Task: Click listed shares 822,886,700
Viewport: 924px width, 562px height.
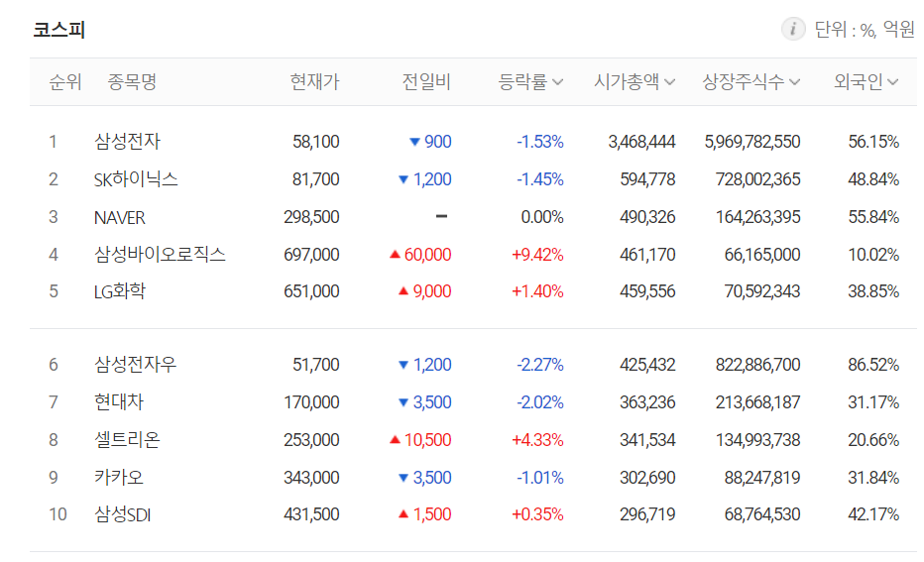Action: click(x=757, y=365)
